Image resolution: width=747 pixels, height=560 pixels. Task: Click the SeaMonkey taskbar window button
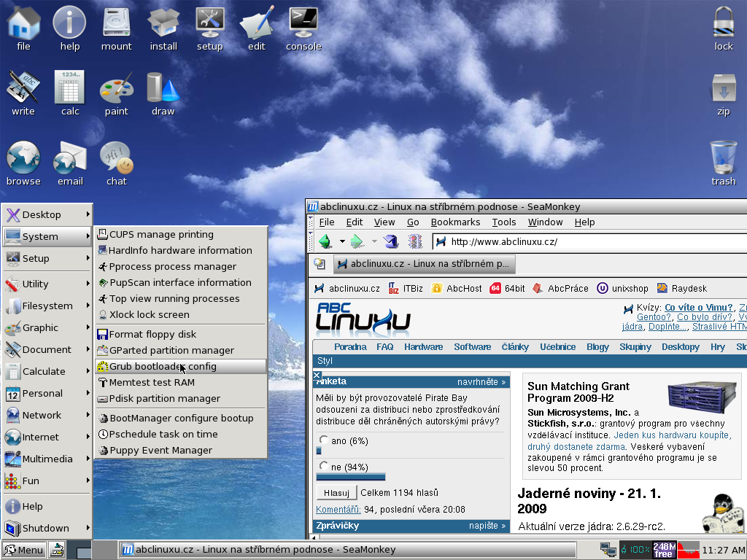click(x=347, y=550)
